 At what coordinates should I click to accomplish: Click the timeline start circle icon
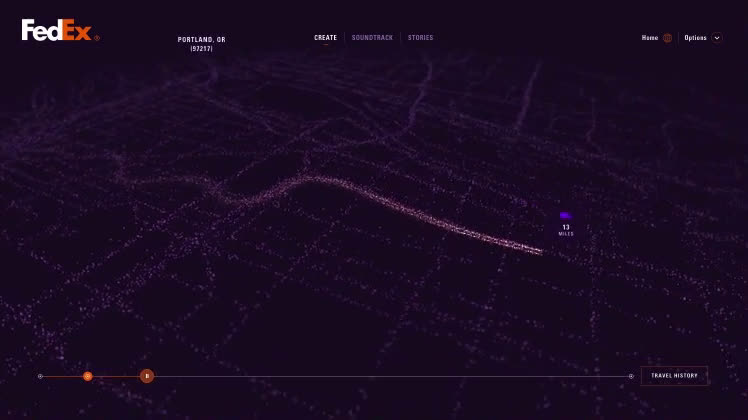click(40, 376)
